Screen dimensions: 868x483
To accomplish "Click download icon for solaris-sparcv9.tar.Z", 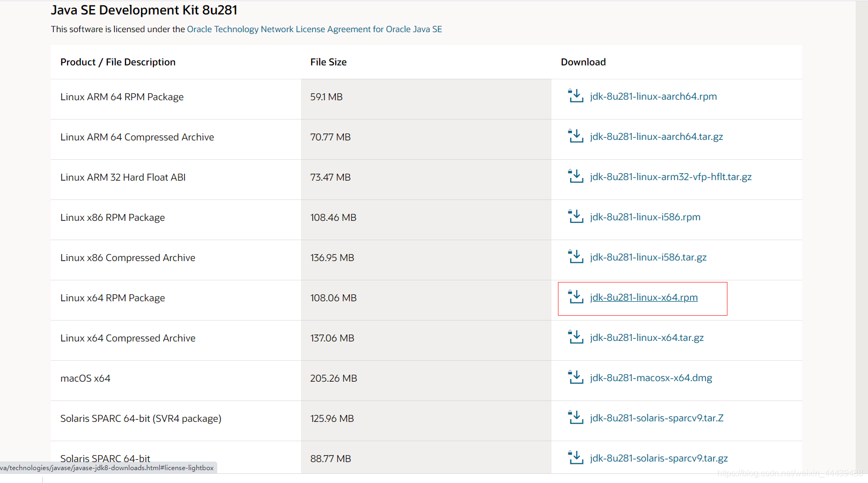I will point(576,418).
